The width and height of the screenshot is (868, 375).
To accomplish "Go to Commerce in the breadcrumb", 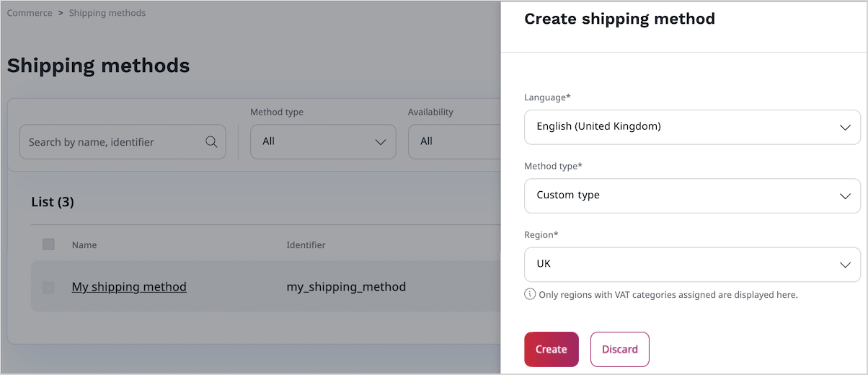I will click(x=30, y=13).
